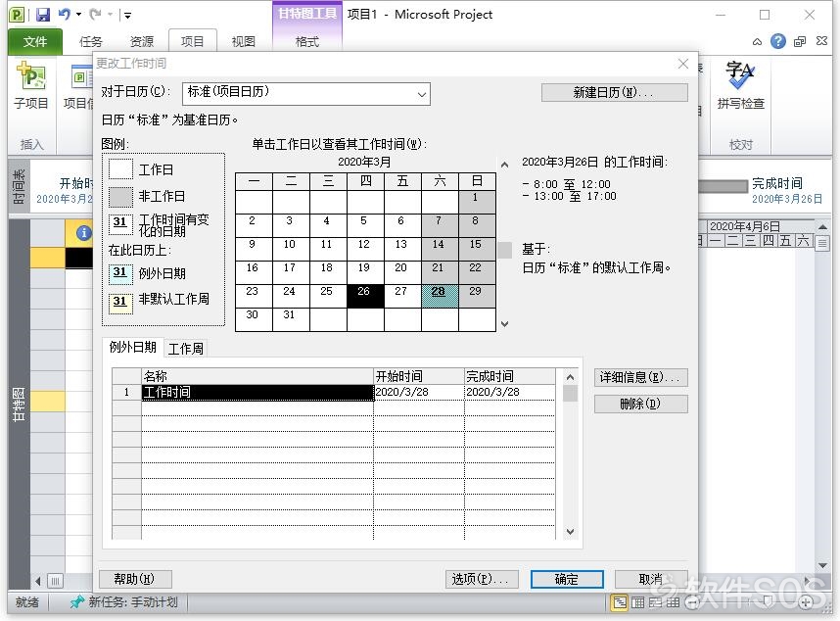This screenshot has height=621, width=840.
Task: Click the 四 Thursday column header
Action: pyautogui.click(x=365, y=181)
